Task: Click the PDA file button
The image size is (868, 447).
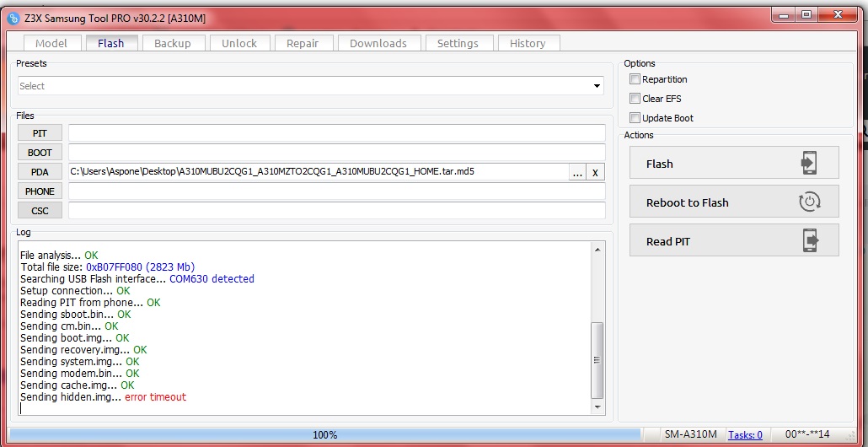Action: [40, 172]
